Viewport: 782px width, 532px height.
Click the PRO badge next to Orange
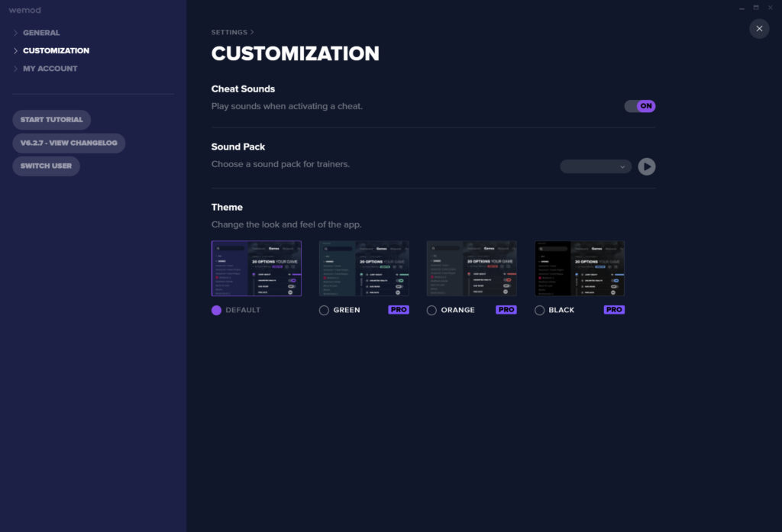point(506,310)
